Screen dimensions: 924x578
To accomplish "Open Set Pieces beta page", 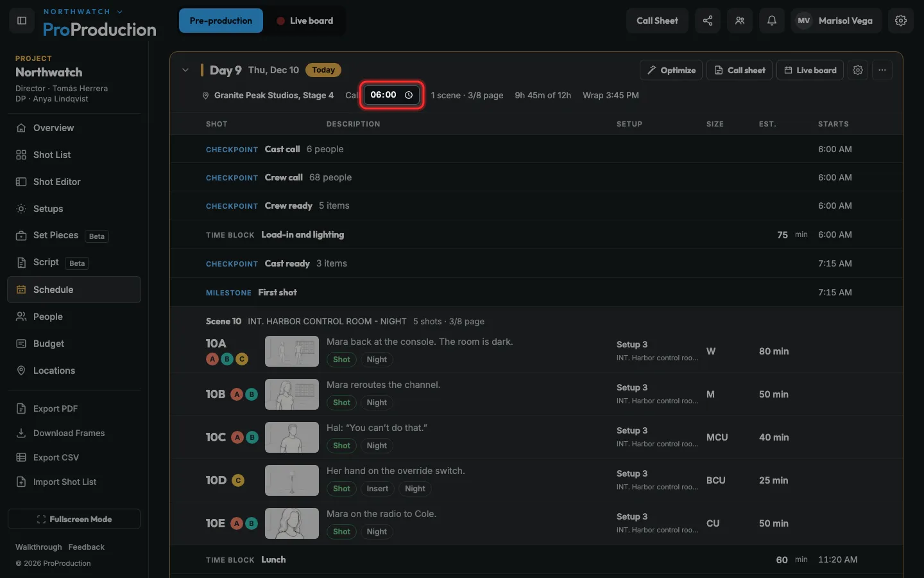I will point(74,236).
